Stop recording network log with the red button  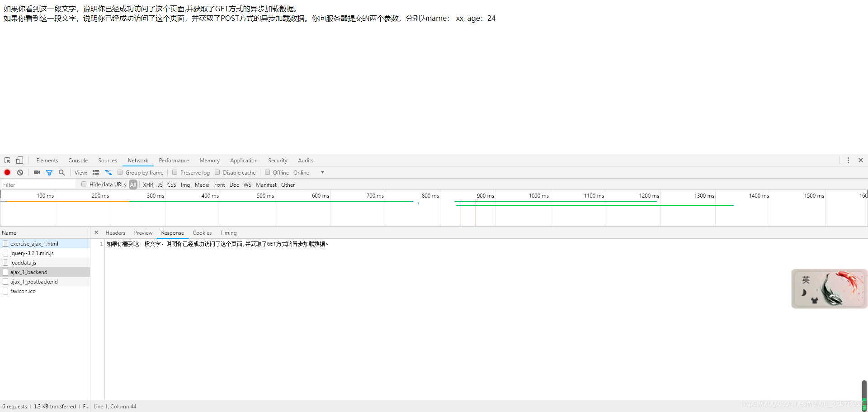7,172
